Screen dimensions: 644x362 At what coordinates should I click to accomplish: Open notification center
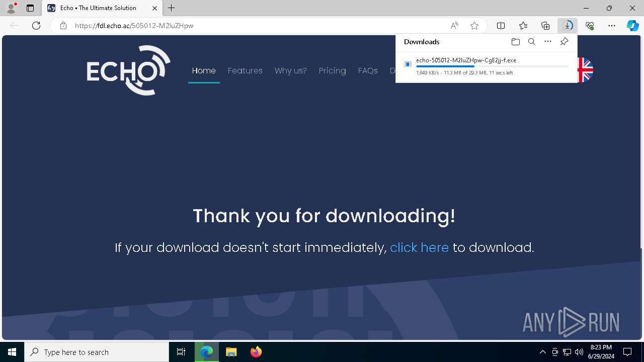(x=627, y=352)
